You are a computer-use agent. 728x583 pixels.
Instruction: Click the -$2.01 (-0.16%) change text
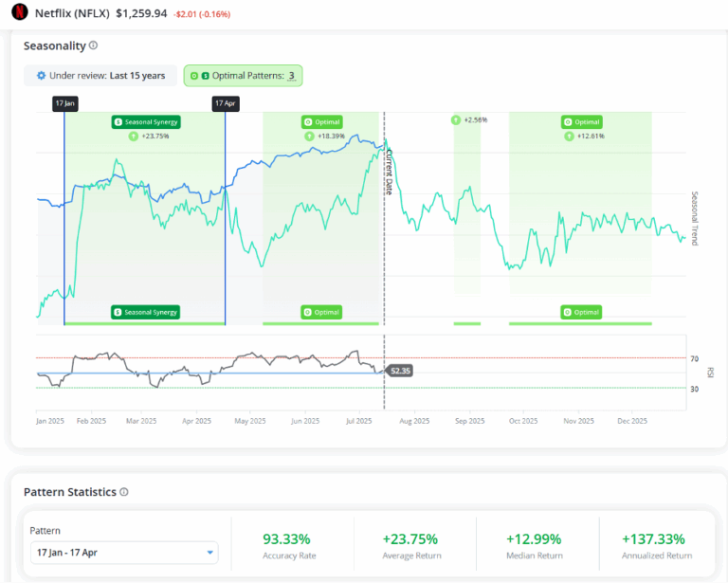202,14
